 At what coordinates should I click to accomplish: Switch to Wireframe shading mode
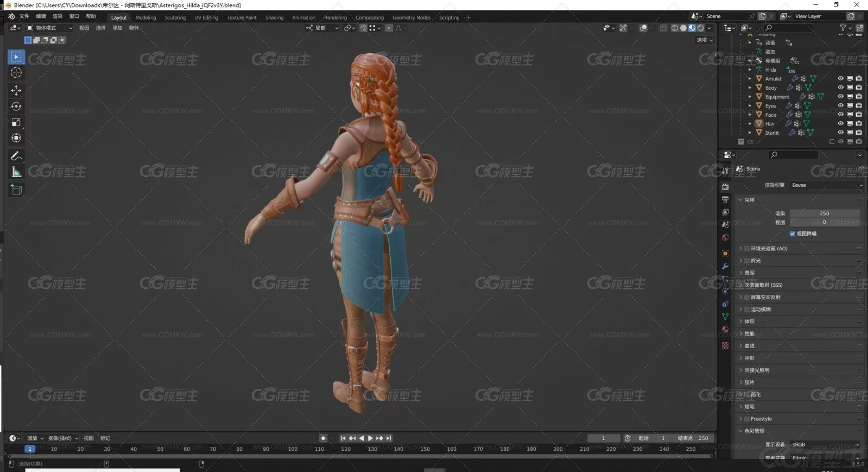[x=675, y=28]
